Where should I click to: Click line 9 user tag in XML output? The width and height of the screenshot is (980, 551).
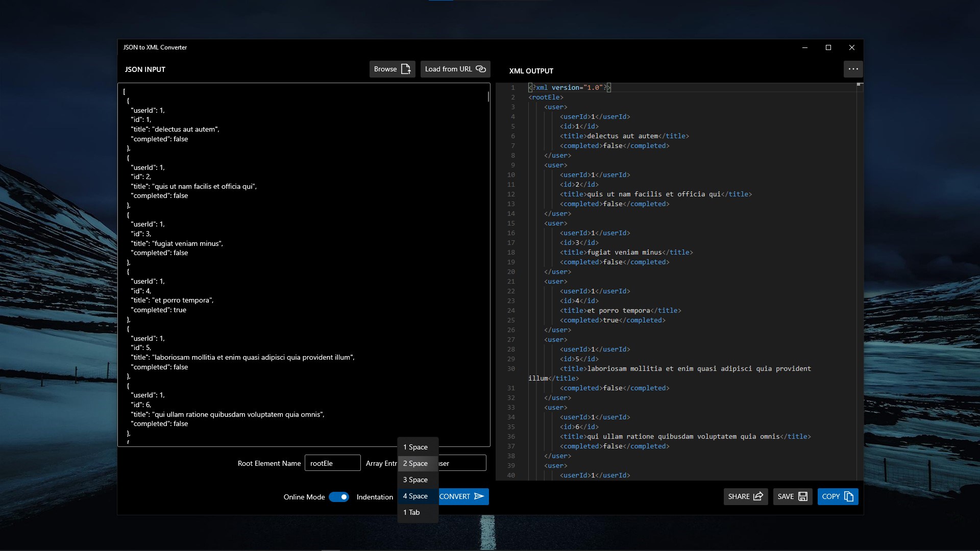[555, 165]
